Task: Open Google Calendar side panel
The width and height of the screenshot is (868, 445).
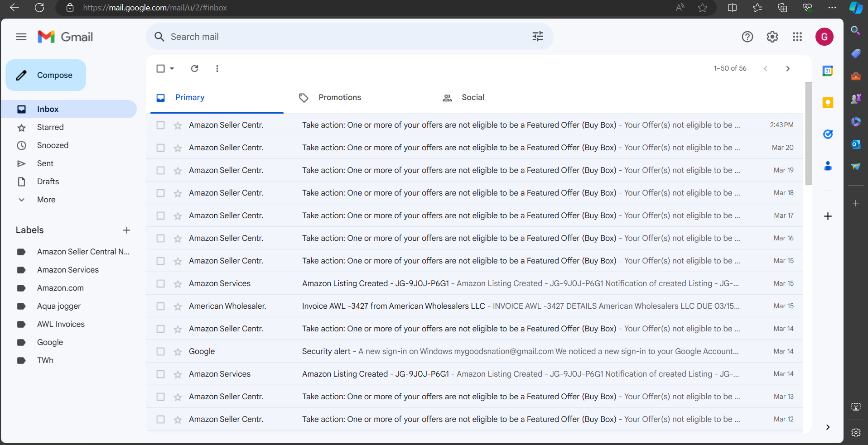Action: click(828, 71)
